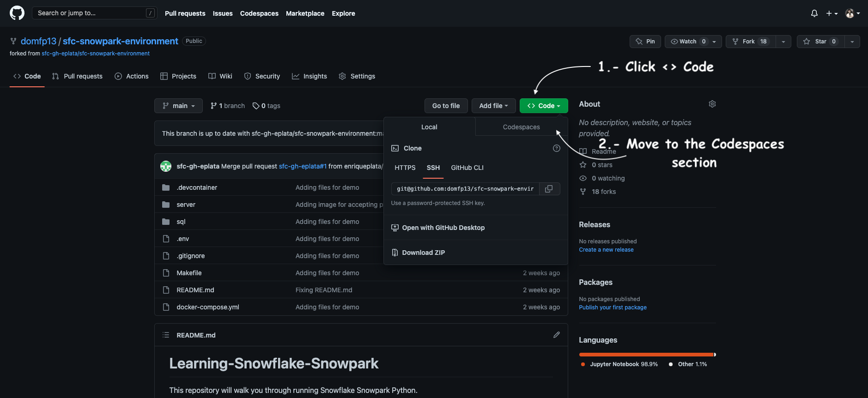Click the SSH clone URL field

pos(465,189)
